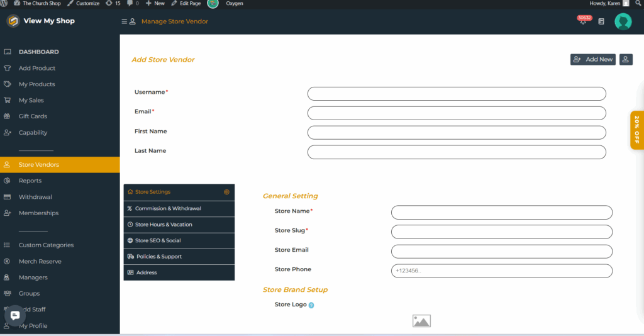Image resolution: width=644 pixels, height=336 pixels.
Task: Click the notification bell icon
Action: (582, 22)
